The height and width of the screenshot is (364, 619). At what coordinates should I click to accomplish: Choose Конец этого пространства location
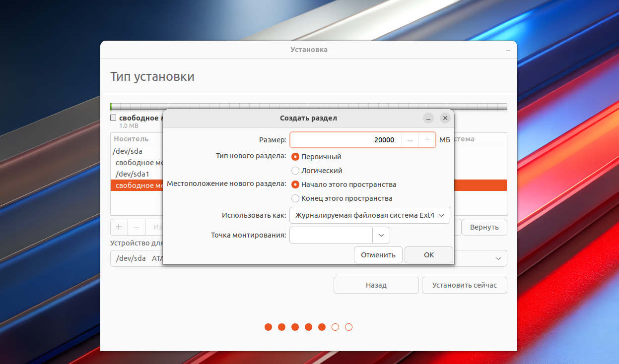pyautogui.click(x=296, y=198)
